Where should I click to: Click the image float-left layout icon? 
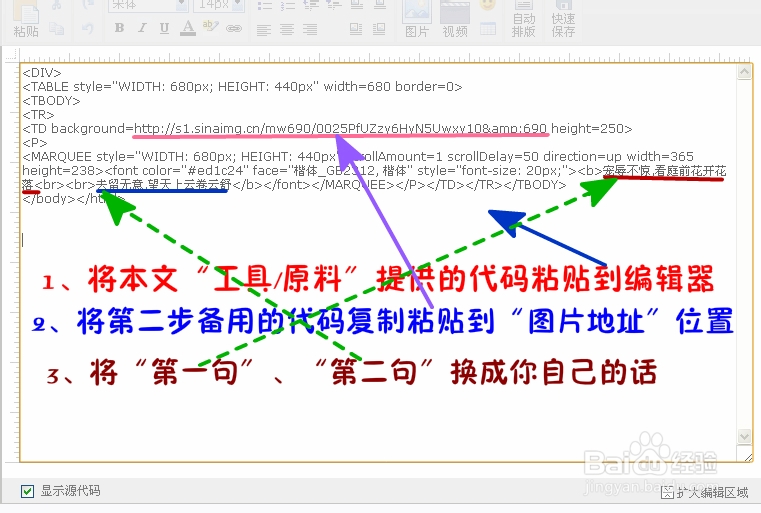click(356, 29)
